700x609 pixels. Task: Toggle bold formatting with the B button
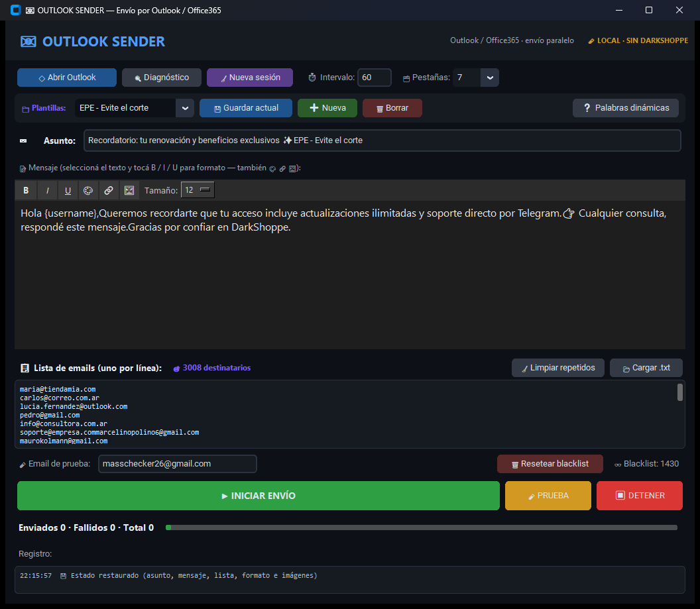click(x=26, y=190)
